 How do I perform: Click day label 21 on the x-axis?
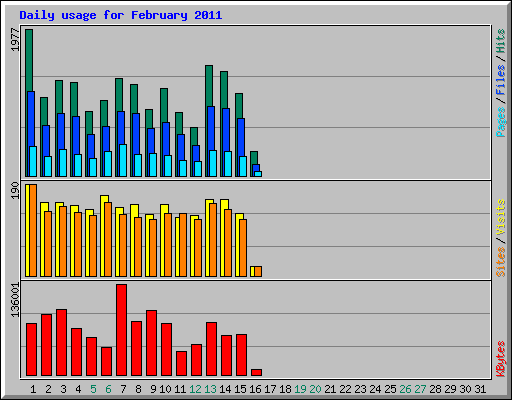[330, 389]
